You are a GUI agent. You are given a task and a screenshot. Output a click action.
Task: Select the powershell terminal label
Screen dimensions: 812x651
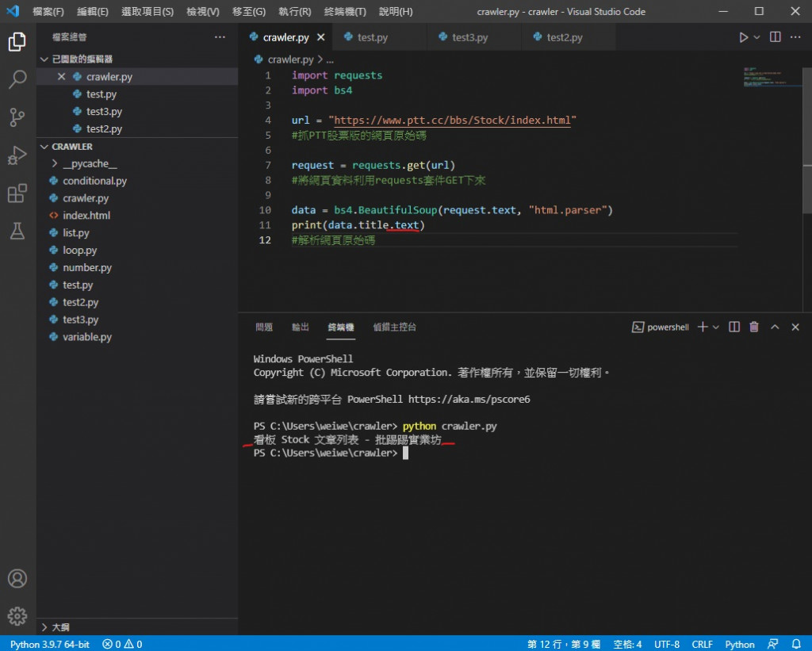[x=661, y=327]
